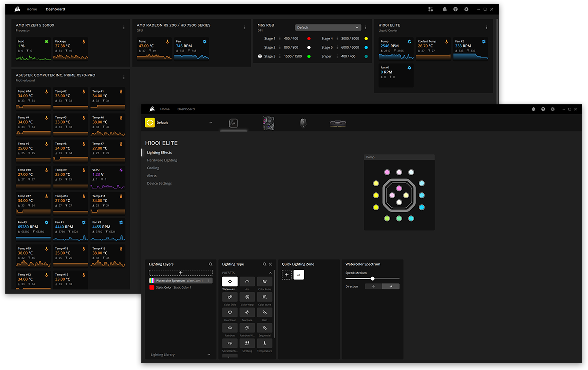
Task: Add a new lighting layer
Action: tap(181, 273)
